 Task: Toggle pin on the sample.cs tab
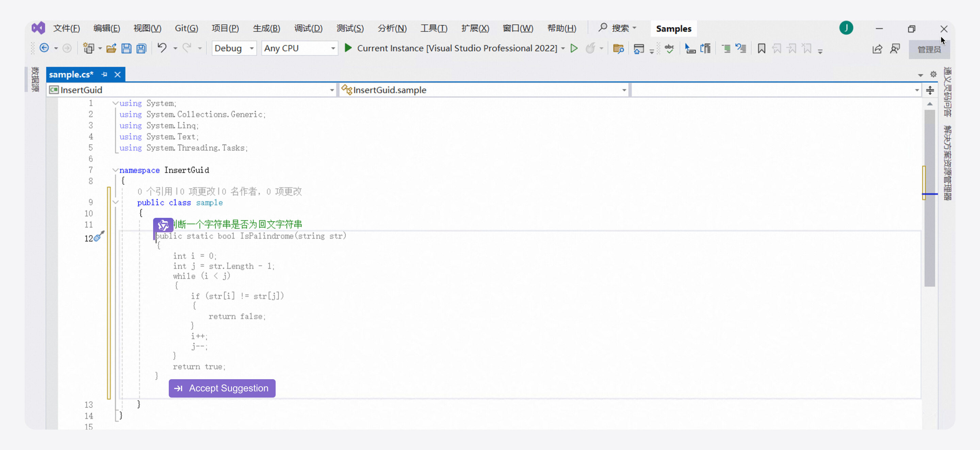click(104, 74)
